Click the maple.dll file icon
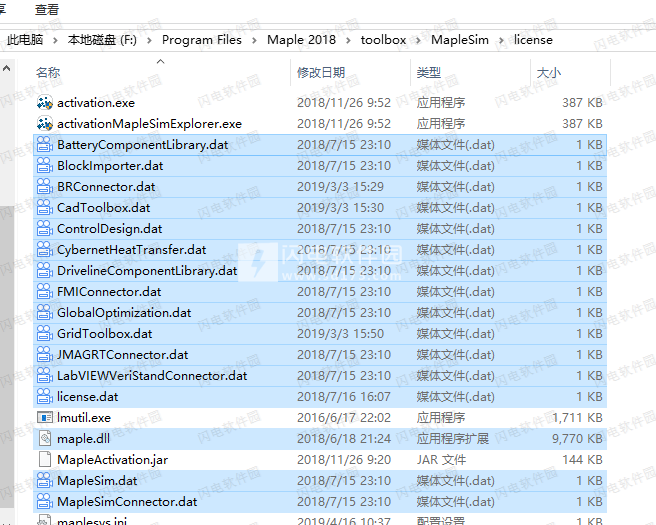The height and width of the screenshot is (525, 656). 45,438
